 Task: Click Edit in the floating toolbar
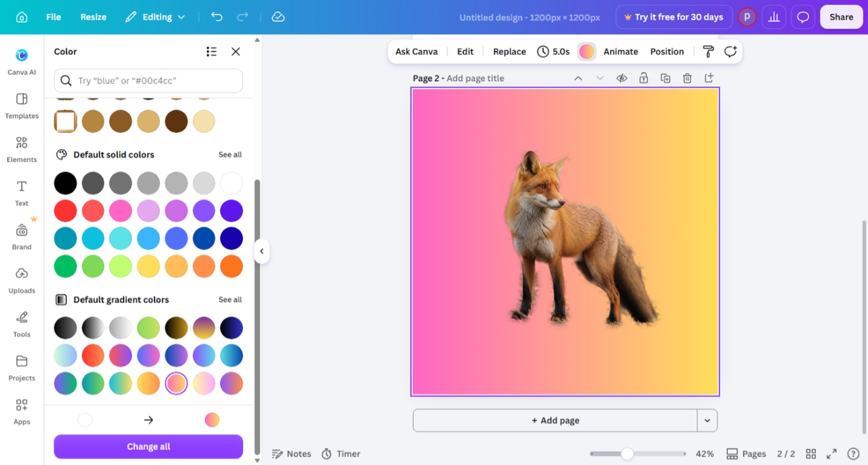[x=465, y=51]
